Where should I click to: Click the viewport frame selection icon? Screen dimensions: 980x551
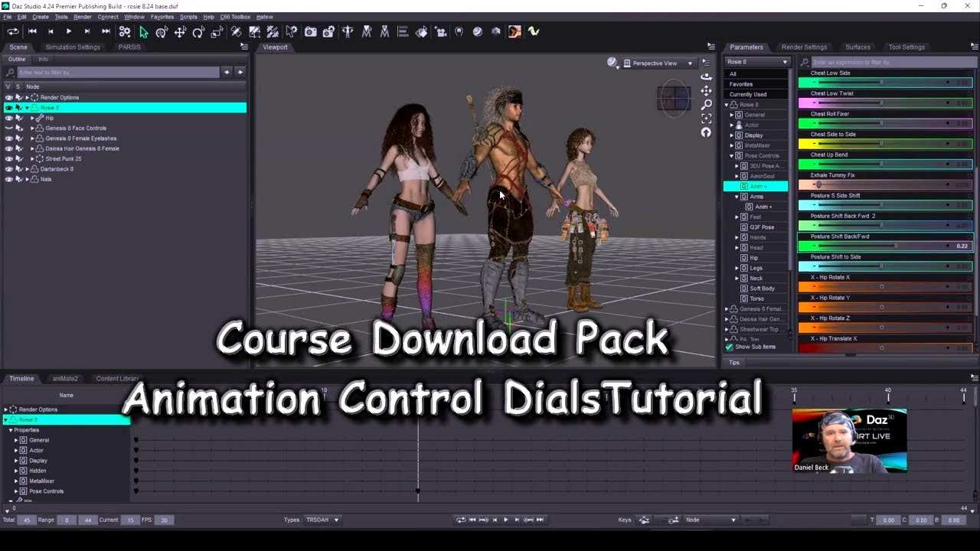(706, 118)
